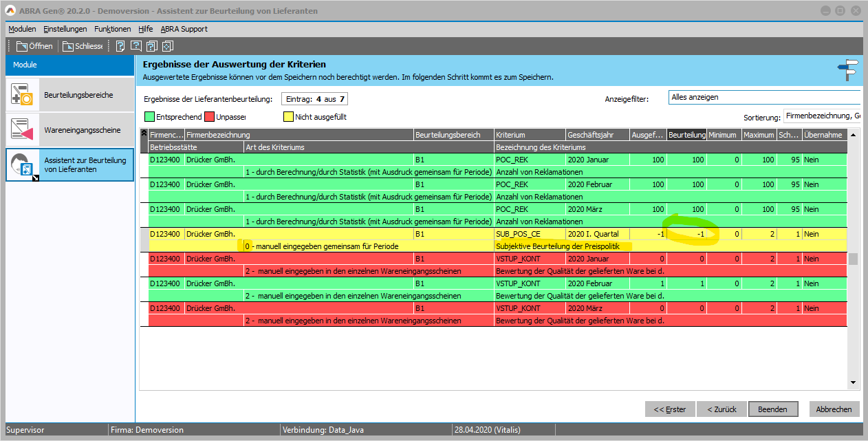Open the Sortierung dropdown
868x441 pixels.
(x=823, y=117)
